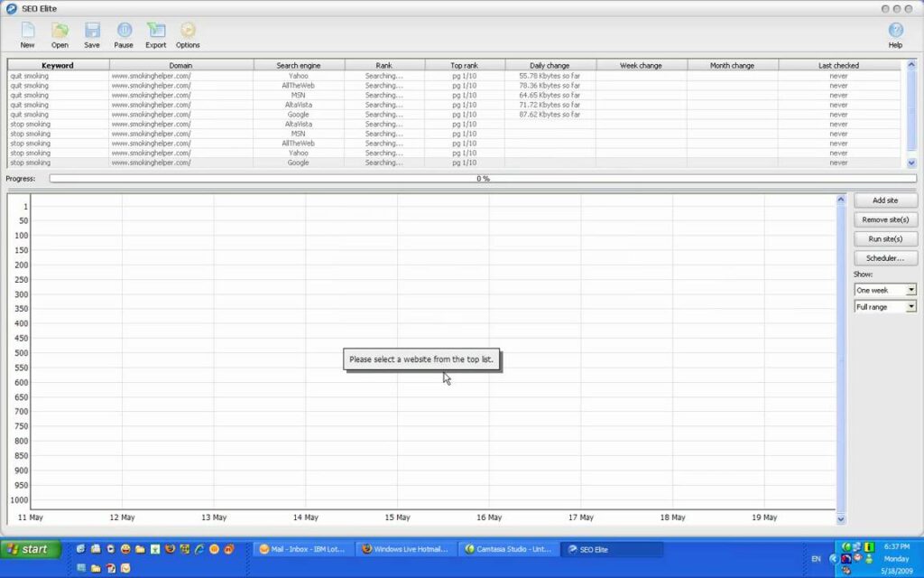
Task: Click the Remove site(s) button
Action: coord(885,219)
